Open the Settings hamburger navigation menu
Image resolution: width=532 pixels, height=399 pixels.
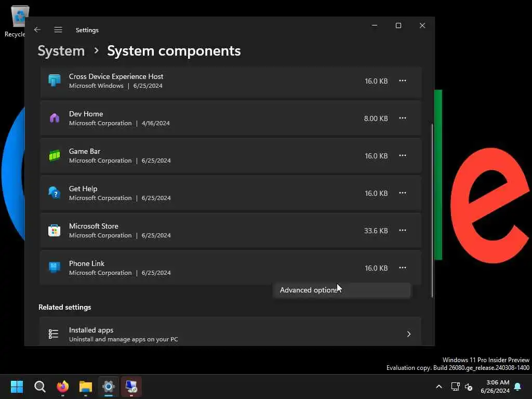tap(58, 30)
